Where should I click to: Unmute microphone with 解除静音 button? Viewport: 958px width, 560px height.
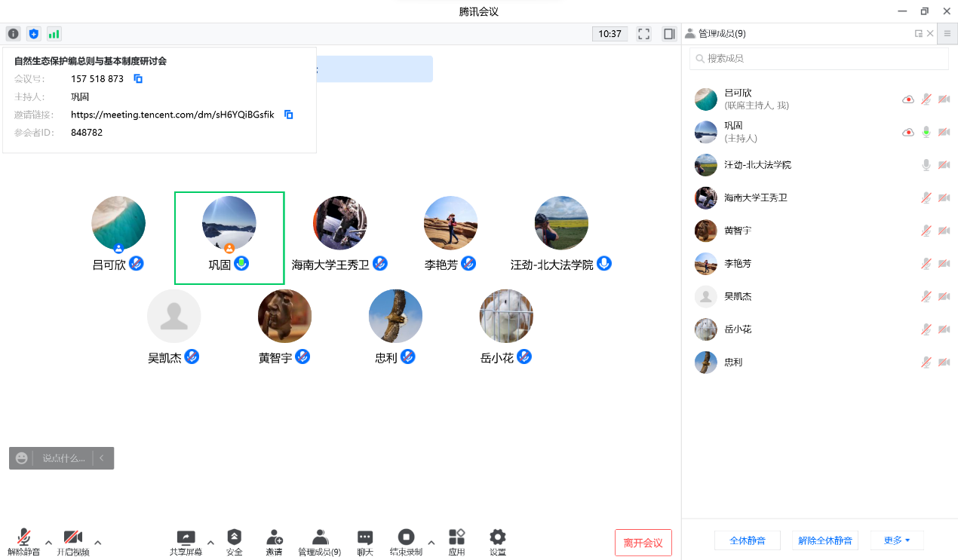click(24, 542)
